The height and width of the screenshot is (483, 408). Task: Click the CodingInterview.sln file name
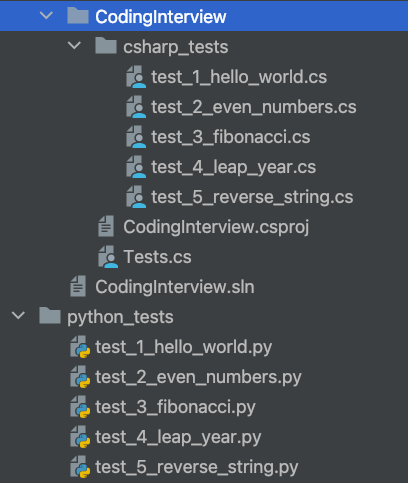tap(175, 287)
